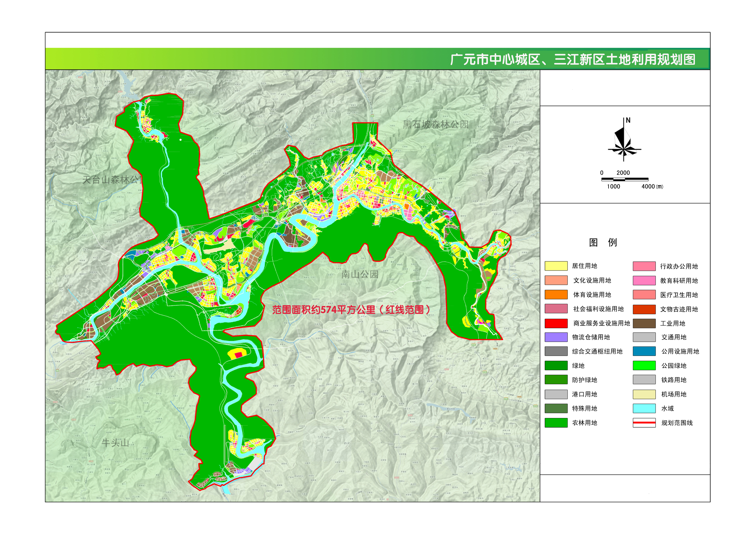The height and width of the screenshot is (534, 756).
Task: Click the brown 工业用地 legend swatch
Action: [644, 323]
